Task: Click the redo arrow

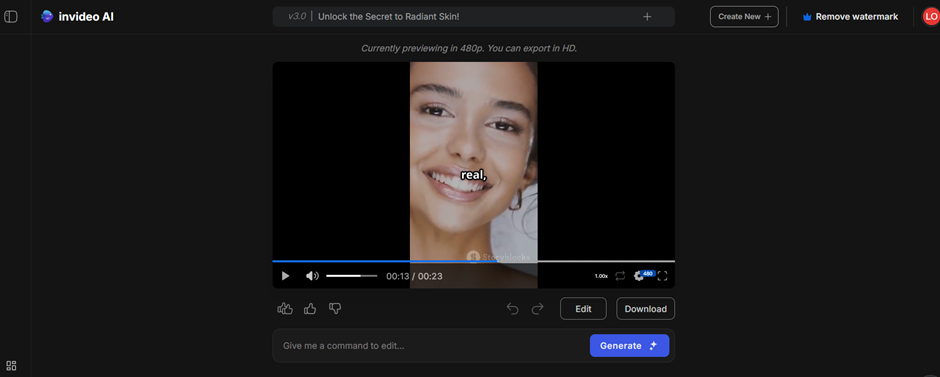Action: click(x=538, y=309)
